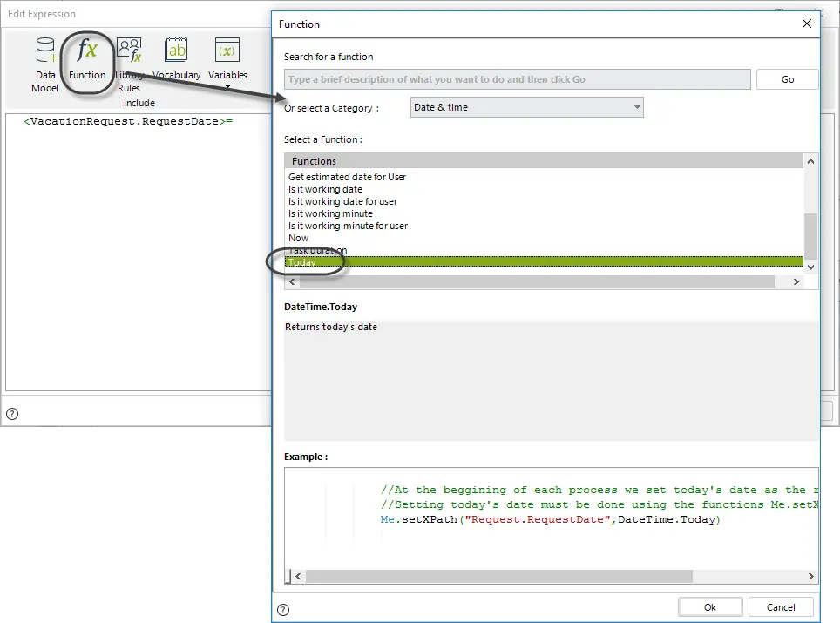This screenshot has width=840, height=623.
Task: Open the Vocabulary tool
Action: tap(176, 59)
